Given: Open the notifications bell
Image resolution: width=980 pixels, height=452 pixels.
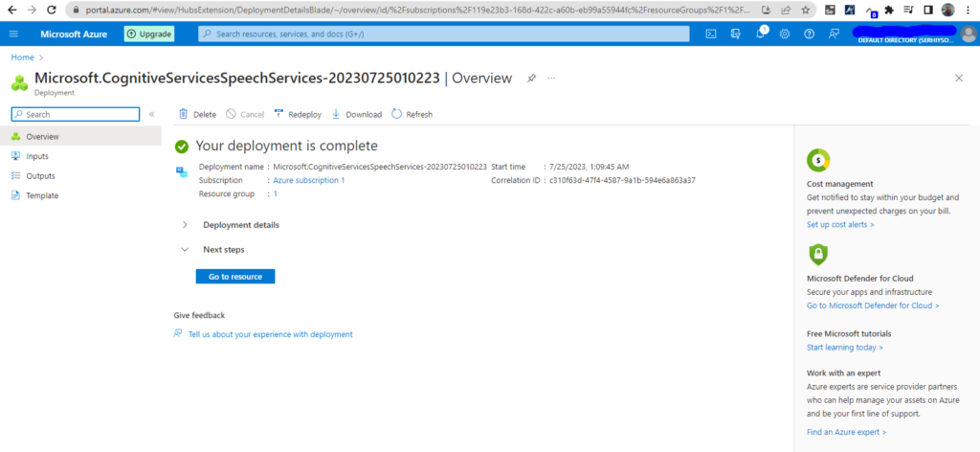Looking at the screenshot, I should click(761, 34).
